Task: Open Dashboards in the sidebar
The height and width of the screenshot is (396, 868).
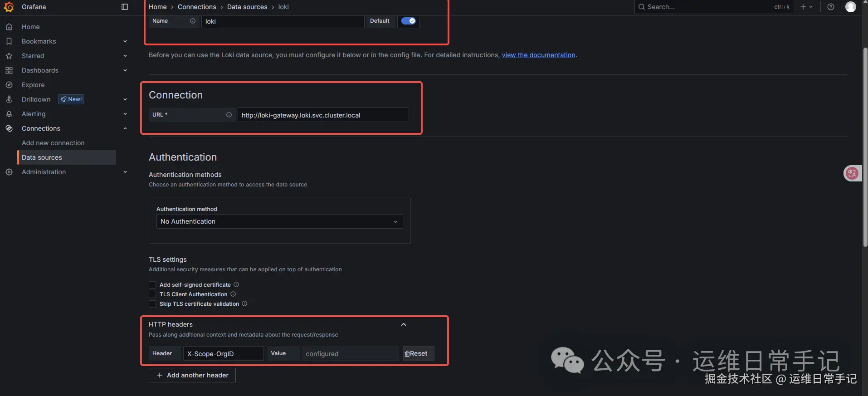Action: (x=40, y=70)
